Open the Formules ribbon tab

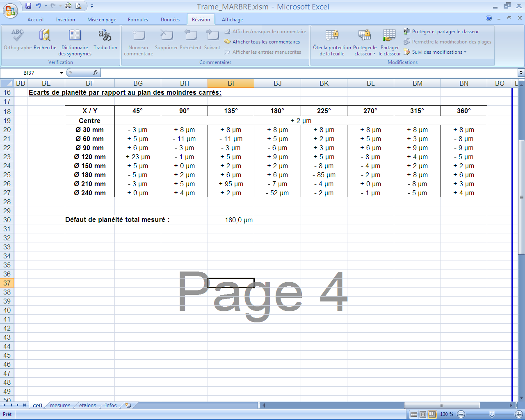pyautogui.click(x=138, y=20)
